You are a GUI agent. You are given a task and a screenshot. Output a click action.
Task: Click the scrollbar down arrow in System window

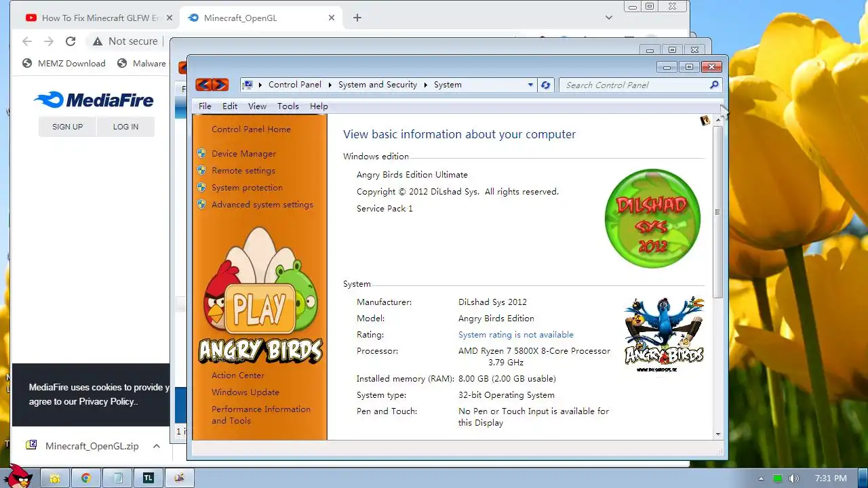(718, 434)
